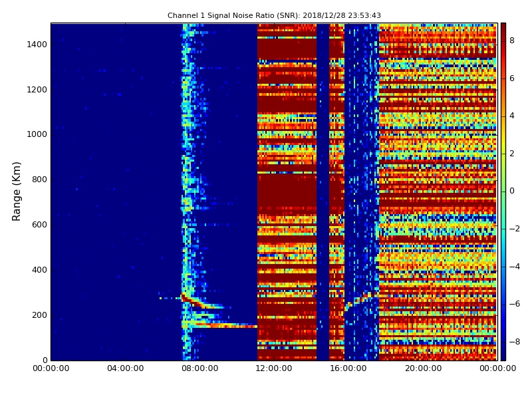
Task: Click the 200 range tick label
Action: (39, 315)
